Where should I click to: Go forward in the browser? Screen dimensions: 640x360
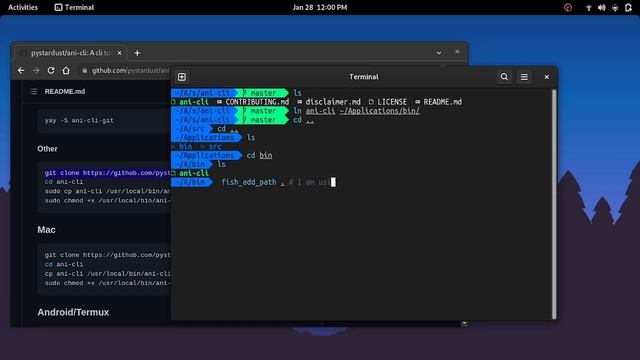36,71
